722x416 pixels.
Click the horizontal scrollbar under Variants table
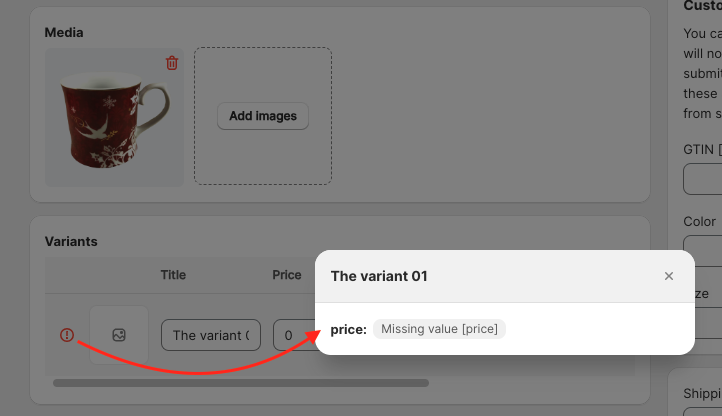click(x=241, y=383)
